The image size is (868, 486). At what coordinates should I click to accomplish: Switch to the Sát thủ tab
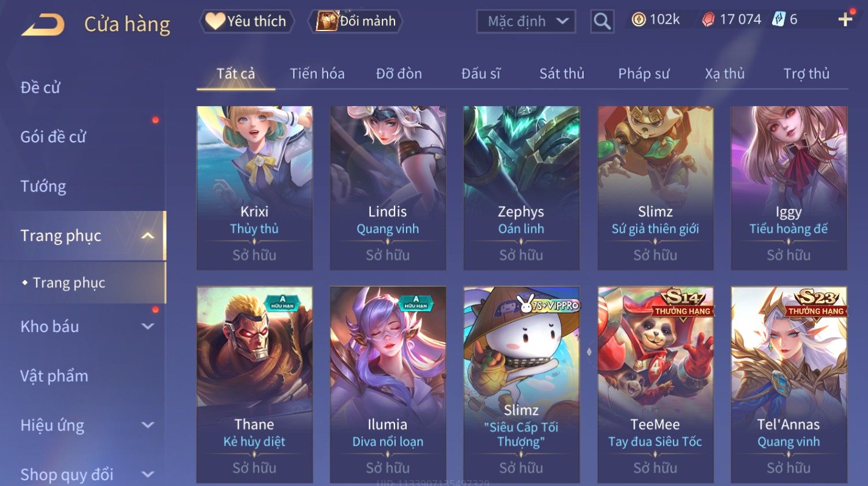(x=562, y=74)
